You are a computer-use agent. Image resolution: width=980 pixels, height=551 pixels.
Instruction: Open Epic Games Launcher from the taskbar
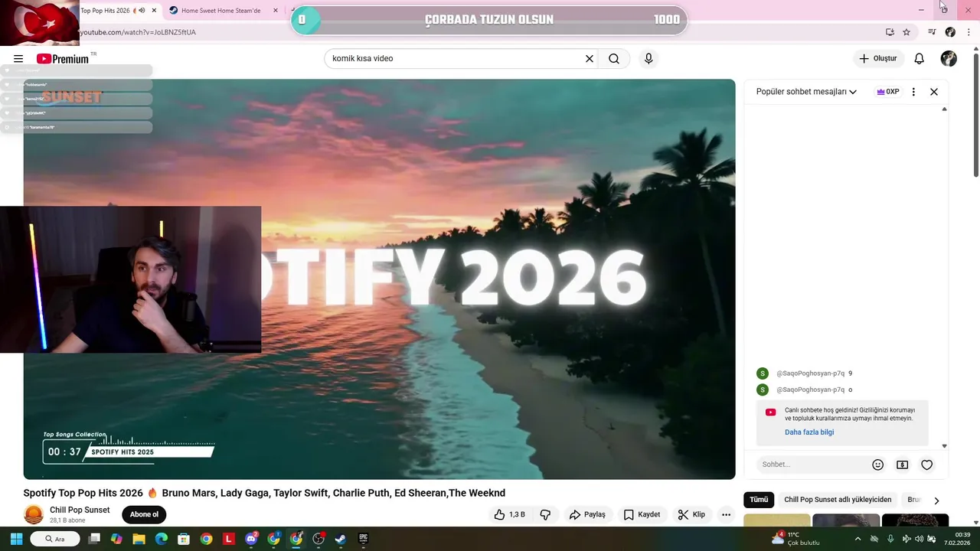pos(364,539)
